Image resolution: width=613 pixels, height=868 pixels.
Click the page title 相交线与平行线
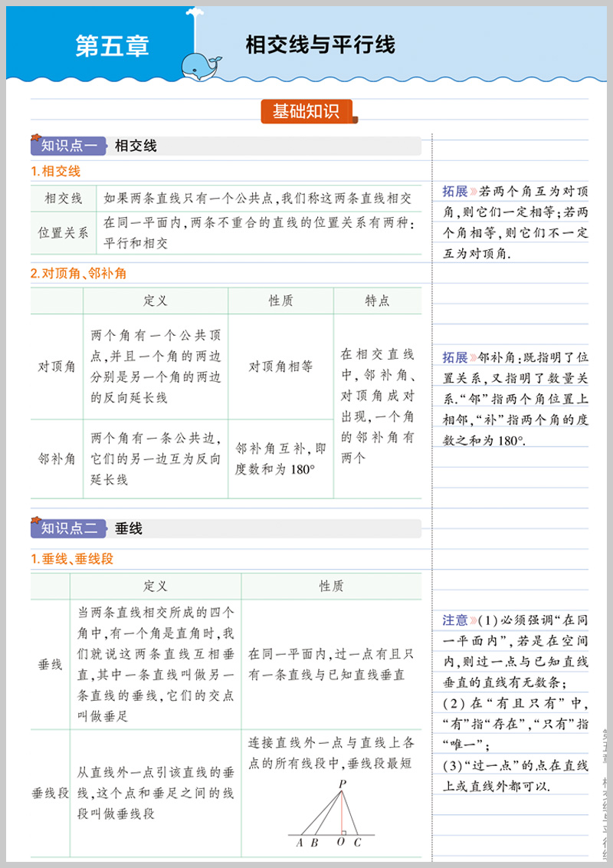(320, 44)
